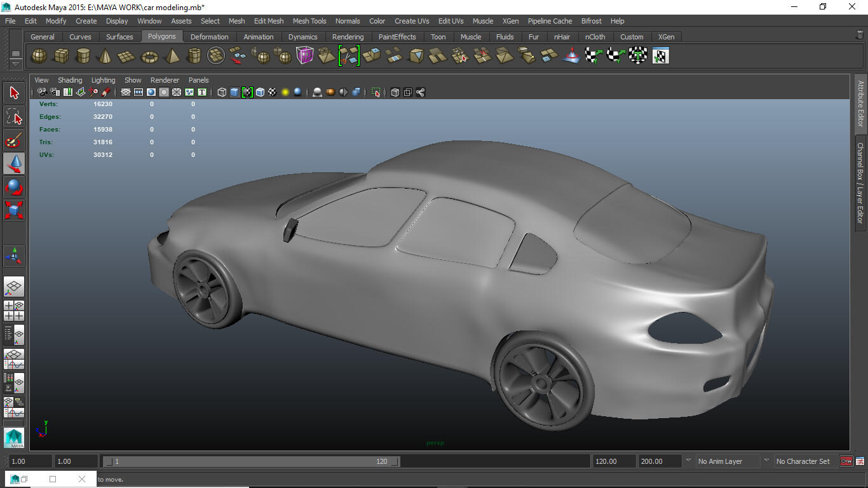Enable use all lights in viewport
This screenshot has height=488, width=868.
coord(285,93)
